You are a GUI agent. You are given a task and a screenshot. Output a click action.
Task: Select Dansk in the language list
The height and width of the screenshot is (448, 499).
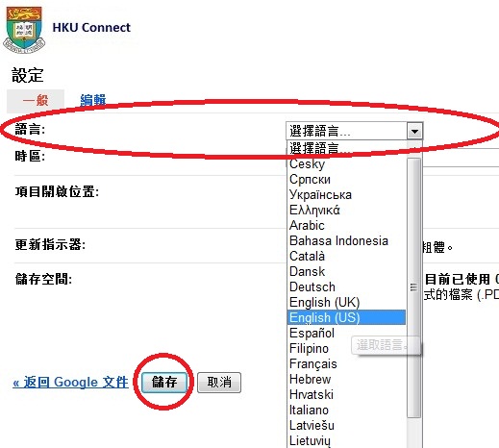pyautogui.click(x=346, y=271)
